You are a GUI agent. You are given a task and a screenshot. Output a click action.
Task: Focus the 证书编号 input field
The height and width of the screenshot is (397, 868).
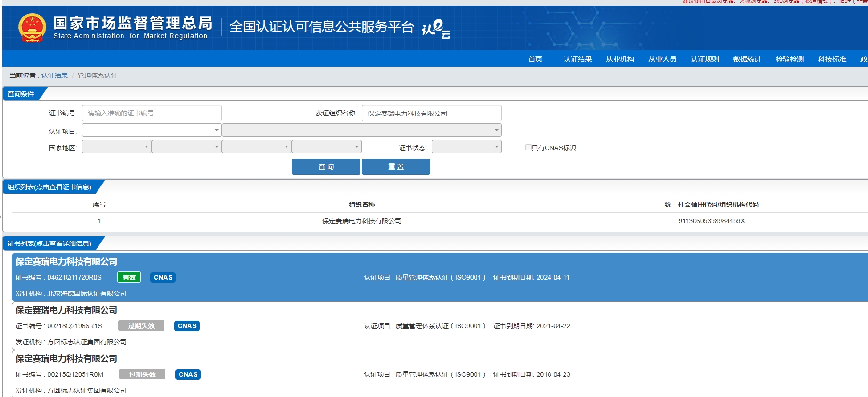click(x=152, y=113)
